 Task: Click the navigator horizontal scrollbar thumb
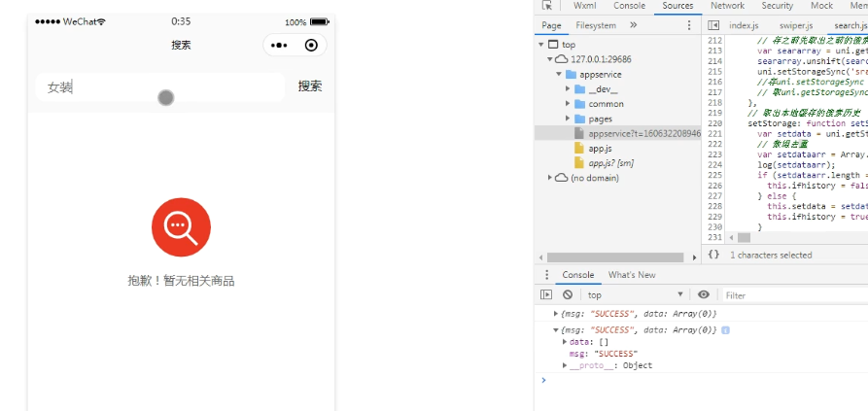point(615,257)
